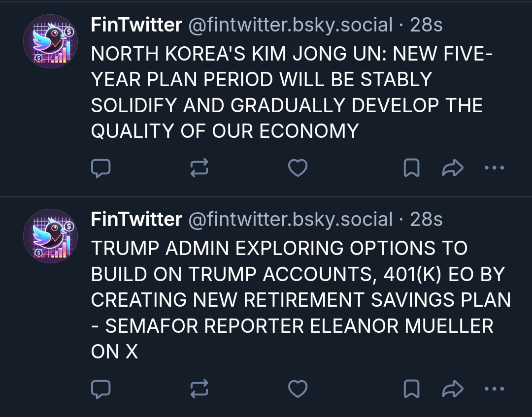Screen dimensions: 532x417
Task: Open more options on North Korea post
Action: [494, 168]
